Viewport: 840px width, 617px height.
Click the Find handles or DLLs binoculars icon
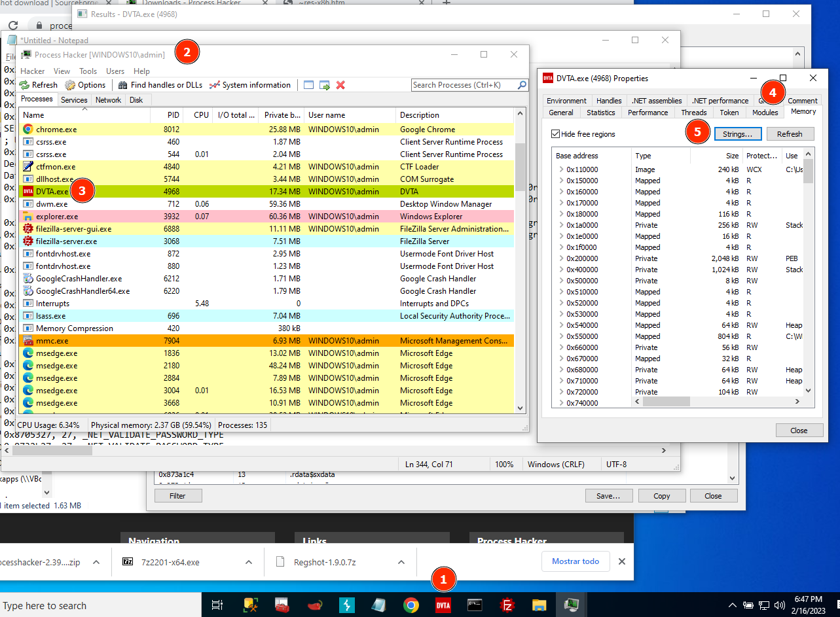pos(123,85)
